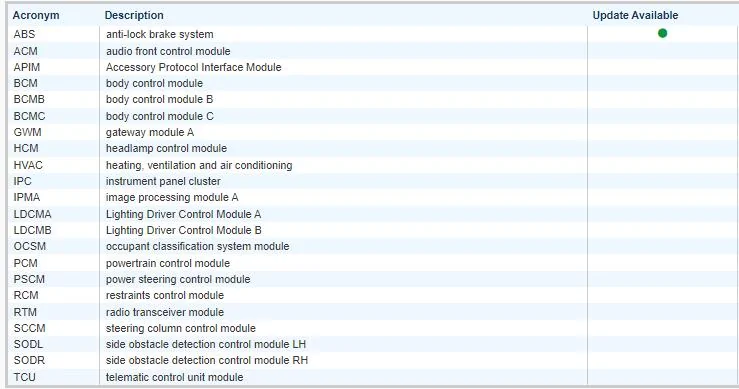Select the PCM acronym cell
The image size is (739, 389).
(x=25, y=263)
